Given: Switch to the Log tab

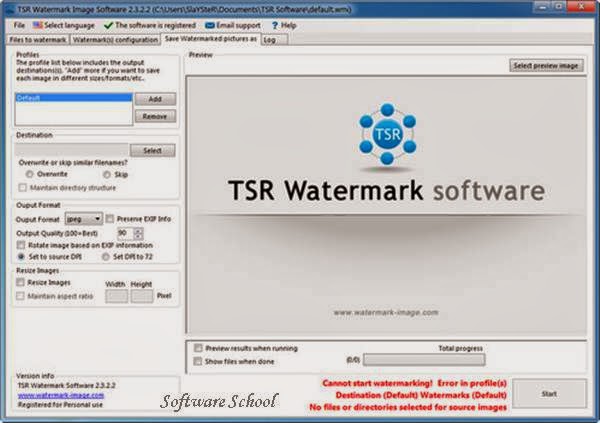Looking at the screenshot, I should (x=274, y=39).
